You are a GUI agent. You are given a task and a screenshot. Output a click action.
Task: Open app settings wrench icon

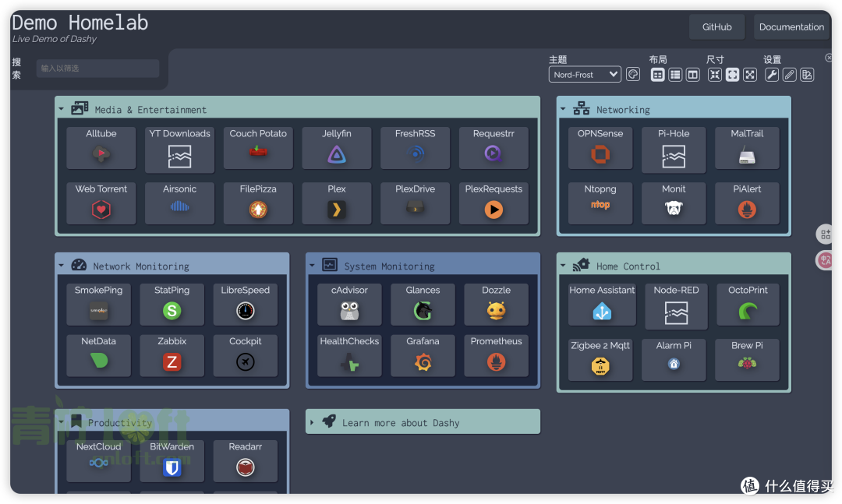coord(772,75)
